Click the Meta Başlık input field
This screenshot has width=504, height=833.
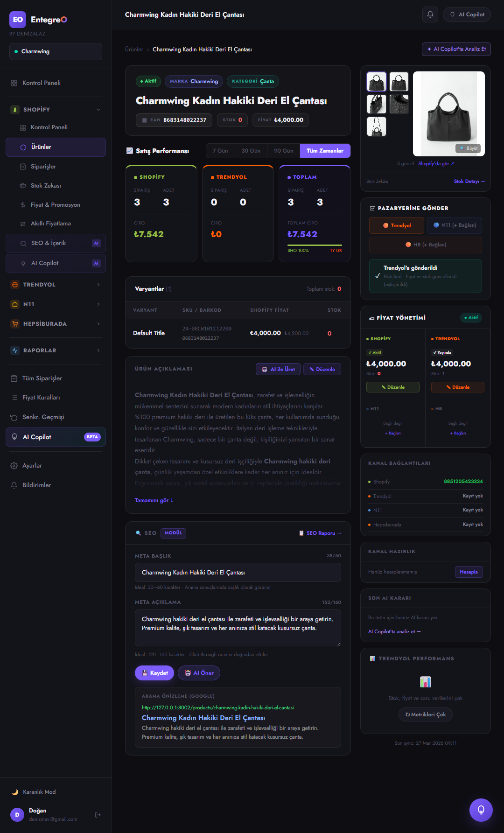[x=238, y=573]
